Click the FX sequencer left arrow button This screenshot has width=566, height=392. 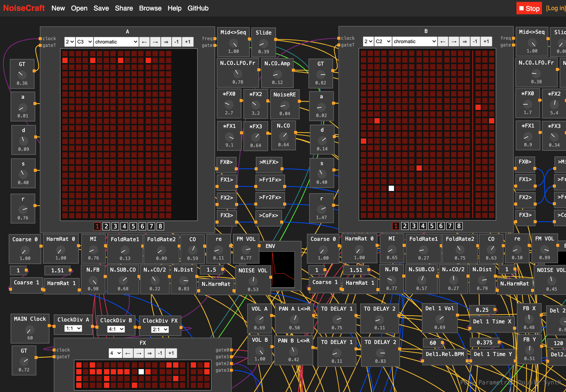click(x=128, y=353)
